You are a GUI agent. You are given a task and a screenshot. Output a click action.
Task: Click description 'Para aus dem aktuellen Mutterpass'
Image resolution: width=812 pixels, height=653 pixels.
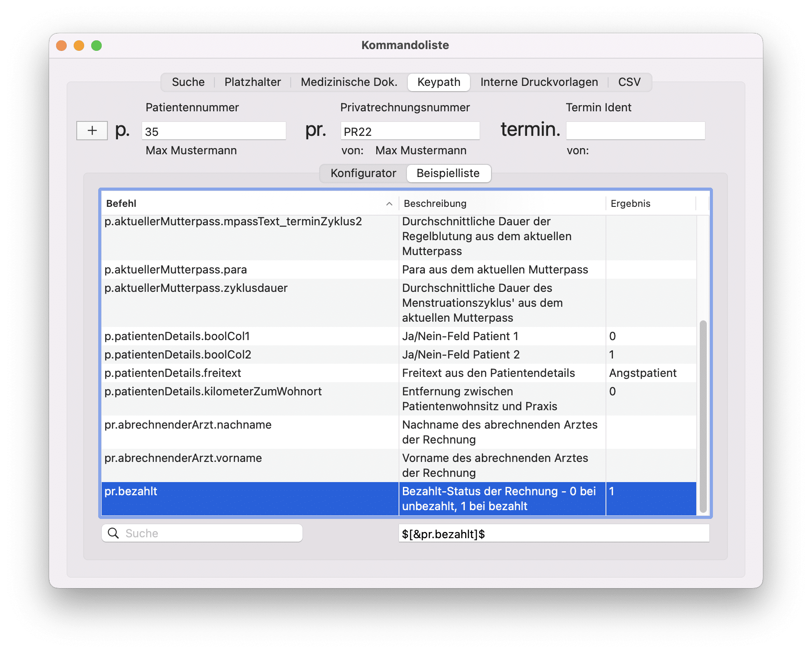tap(495, 270)
